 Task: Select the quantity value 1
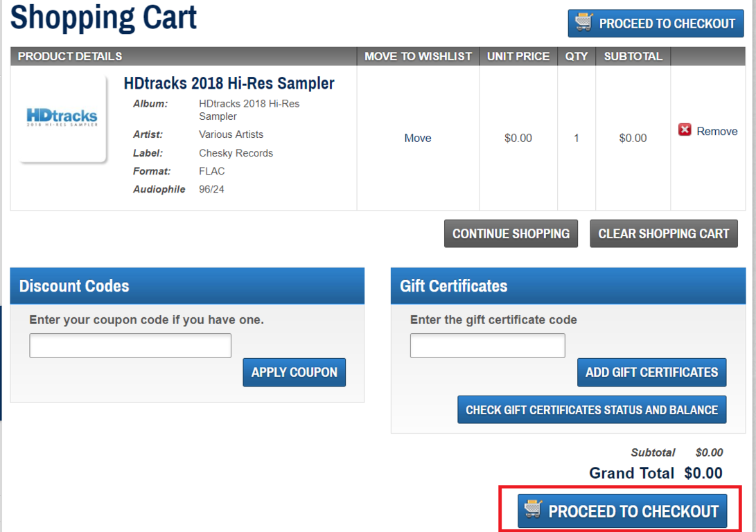pos(576,139)
